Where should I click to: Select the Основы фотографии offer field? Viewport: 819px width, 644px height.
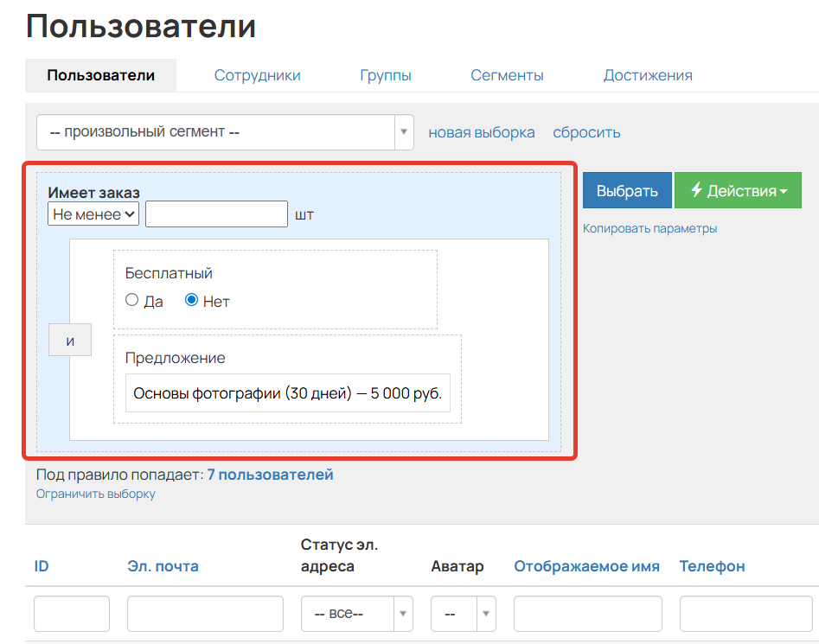[x=289, y=393]
